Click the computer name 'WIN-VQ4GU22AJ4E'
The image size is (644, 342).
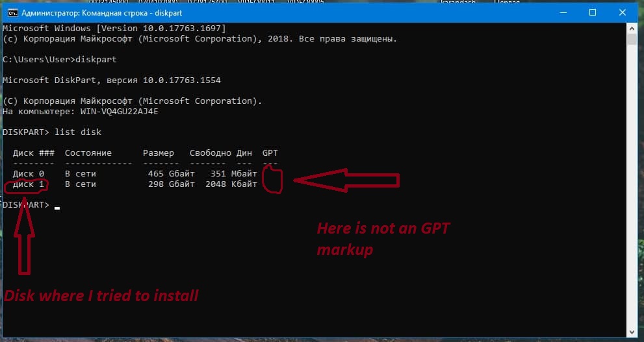tap(119, 111)
